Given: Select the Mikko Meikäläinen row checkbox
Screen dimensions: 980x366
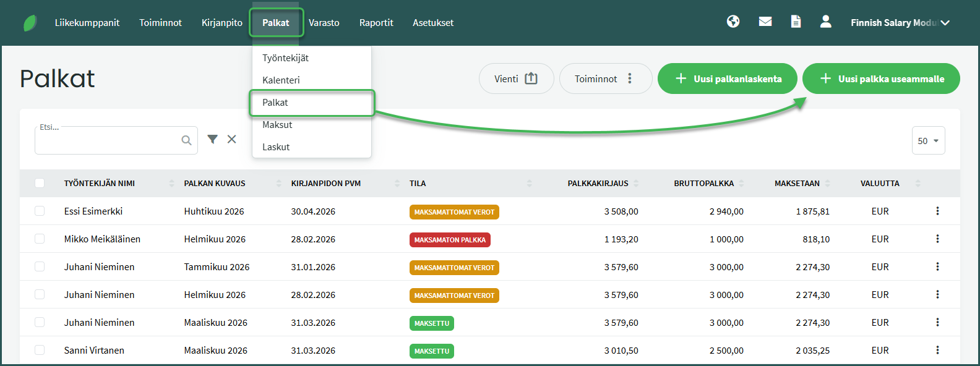Looking at the screenshot, I should point(40,239).
